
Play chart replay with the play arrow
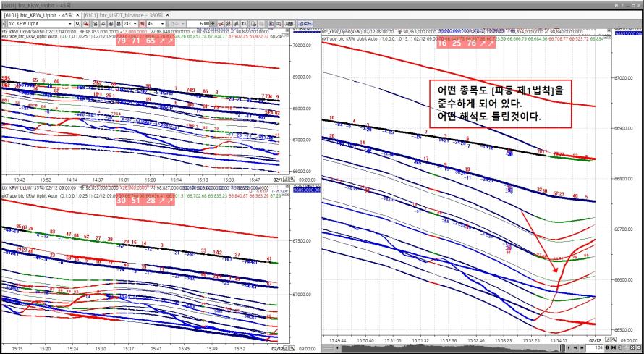[x=569, y=347]
